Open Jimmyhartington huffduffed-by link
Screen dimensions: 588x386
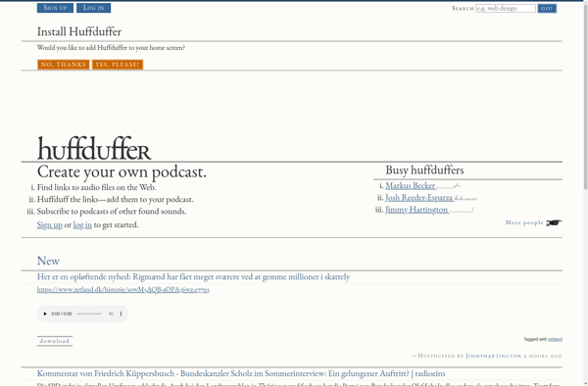point(494,356)
